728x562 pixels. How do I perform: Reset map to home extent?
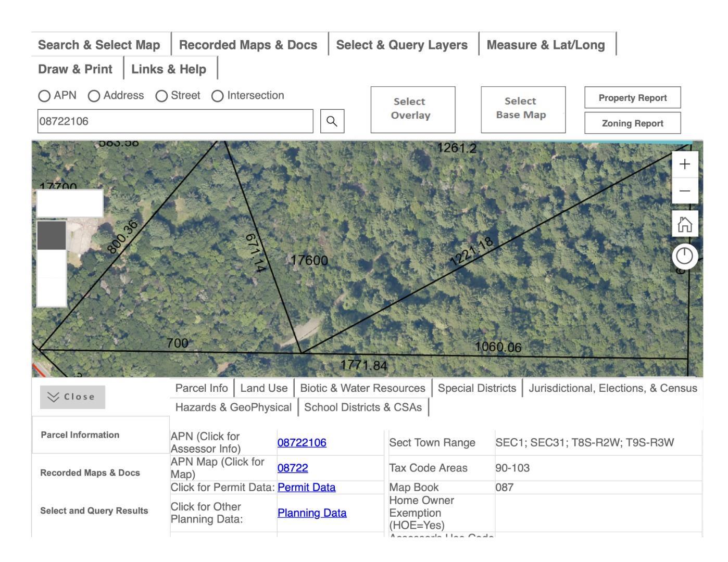pos(685,224)
